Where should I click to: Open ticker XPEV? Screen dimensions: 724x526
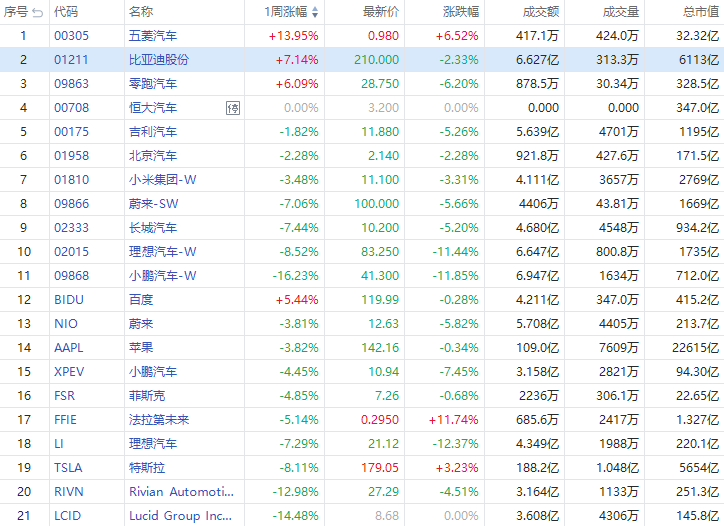coord(69,372)
